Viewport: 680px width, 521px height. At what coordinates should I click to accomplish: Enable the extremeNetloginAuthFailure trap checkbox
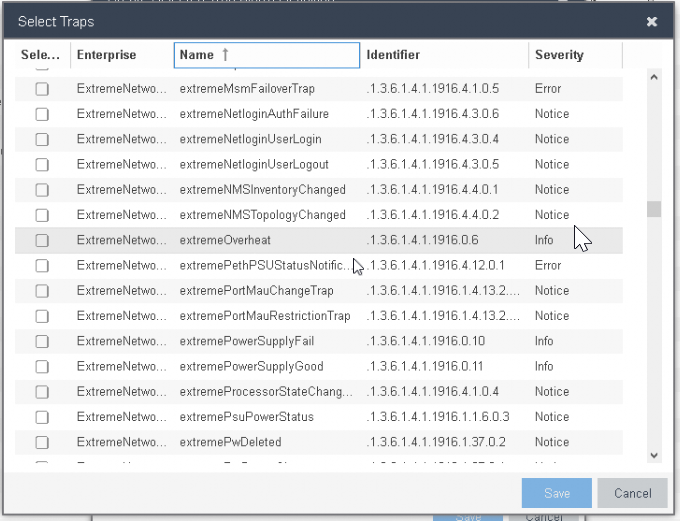pyautogui.click(x=42, y=114)
